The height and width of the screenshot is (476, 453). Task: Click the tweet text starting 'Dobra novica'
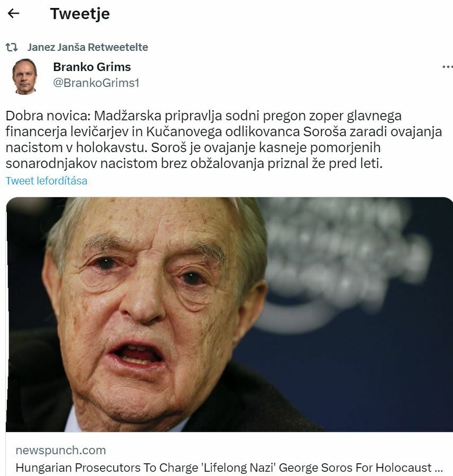tap(224, 139)
